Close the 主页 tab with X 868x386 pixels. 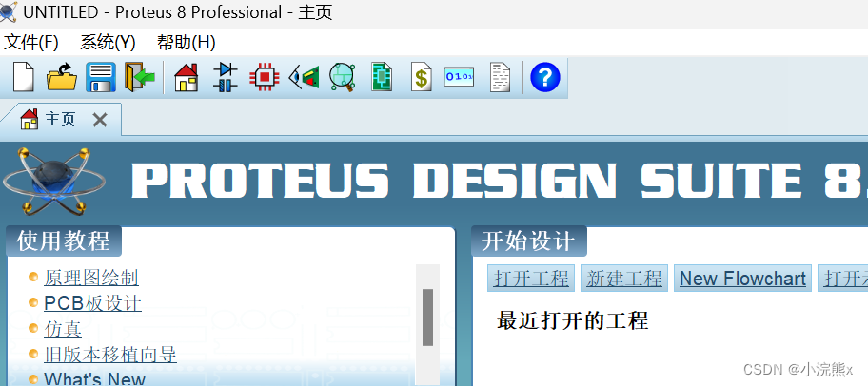(100, 120)
